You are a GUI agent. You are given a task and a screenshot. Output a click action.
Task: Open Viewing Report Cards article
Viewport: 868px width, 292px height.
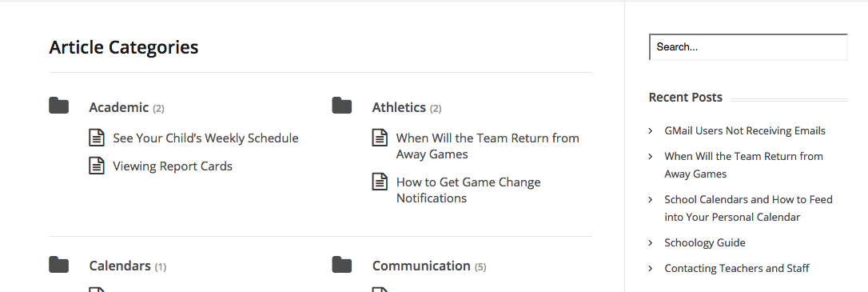173,166
